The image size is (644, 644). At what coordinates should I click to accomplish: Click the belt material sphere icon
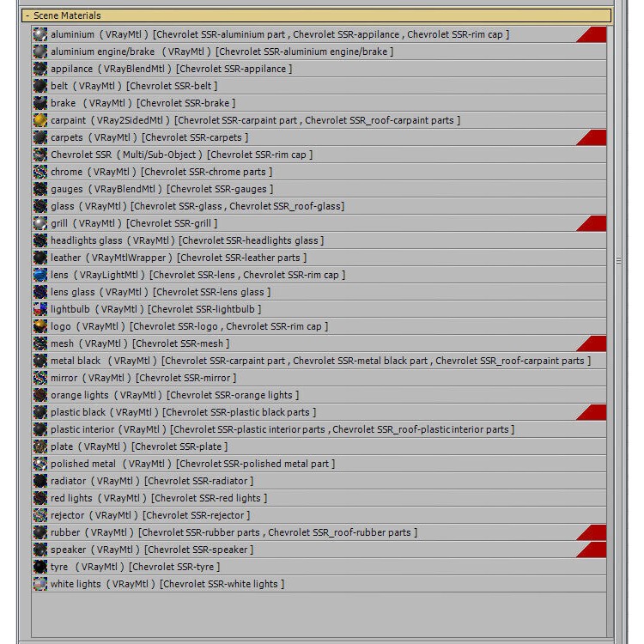point(40,86)
